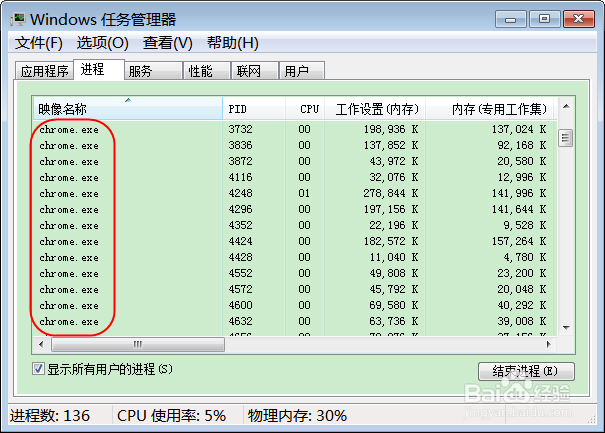Sort by 工作设置(内存) column header
The image size is (605, 433).
pos(375,109)
